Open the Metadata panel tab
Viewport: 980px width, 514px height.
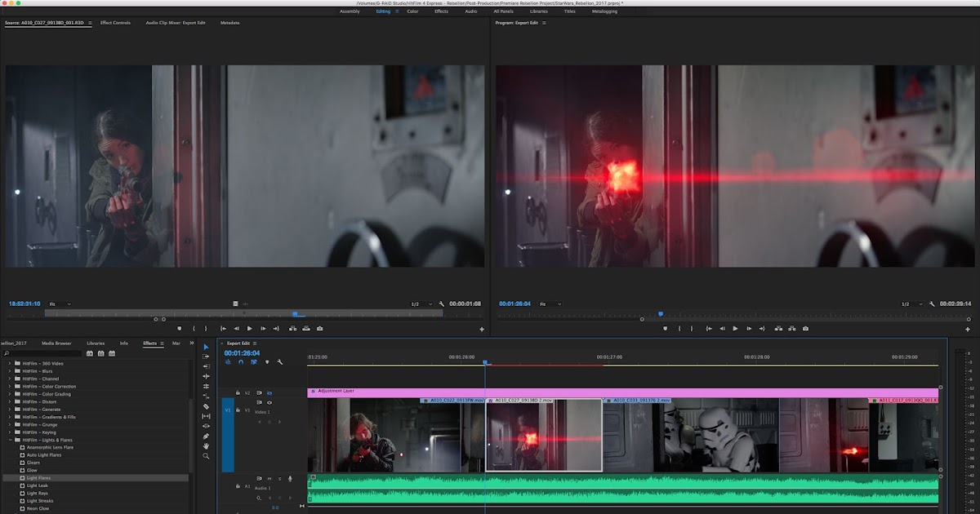tap(229, 23)
